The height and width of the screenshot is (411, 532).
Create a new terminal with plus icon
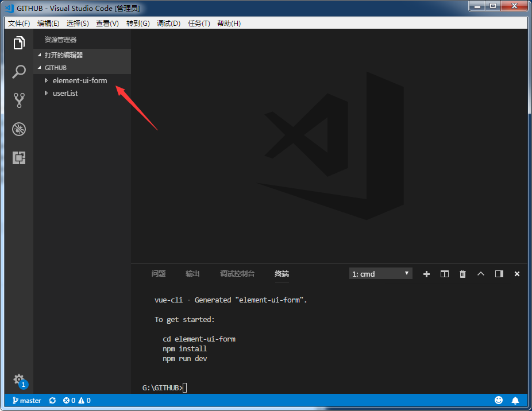[x=426, y=274]
